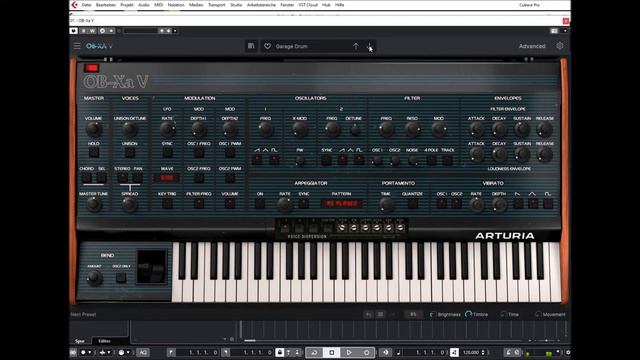Viewport: 640px width, 360px height.
Task: Click the tempo value field 120.000
Action: coord(471,352)
